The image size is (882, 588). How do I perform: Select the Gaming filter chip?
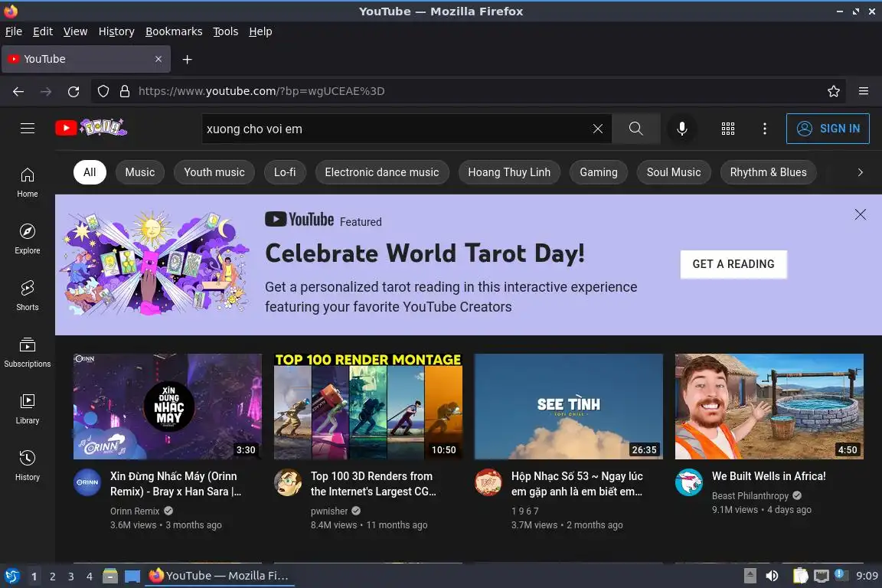[x=599, y=172]
